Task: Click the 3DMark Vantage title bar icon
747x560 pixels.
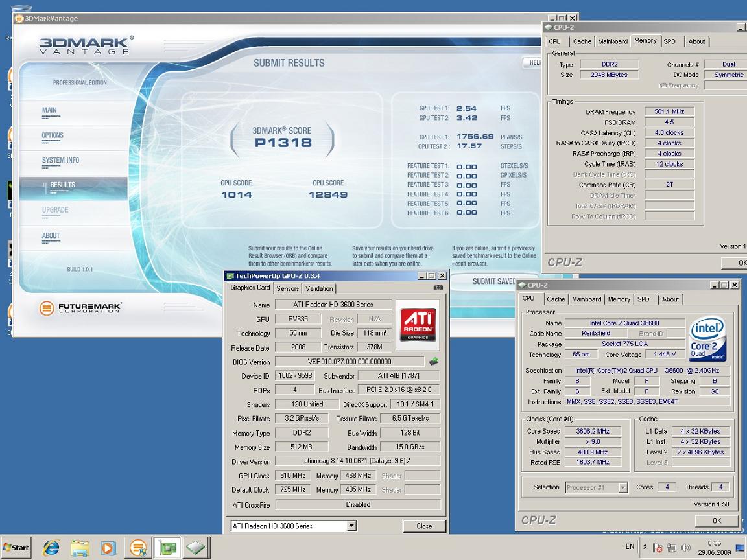Action: click(19, 19)
